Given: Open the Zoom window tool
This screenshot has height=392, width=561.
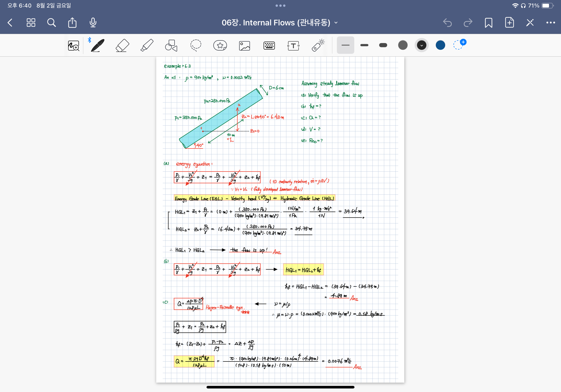Looking at the screenshot, I should 73,45.
